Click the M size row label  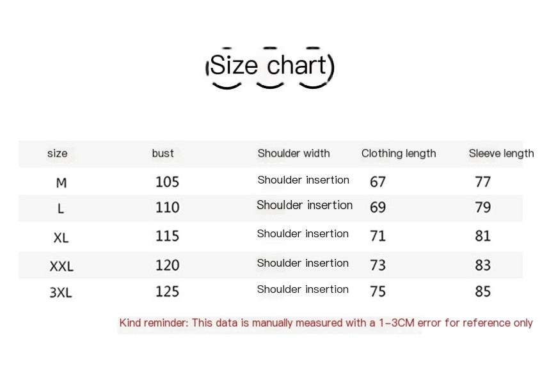pos(61,183)
